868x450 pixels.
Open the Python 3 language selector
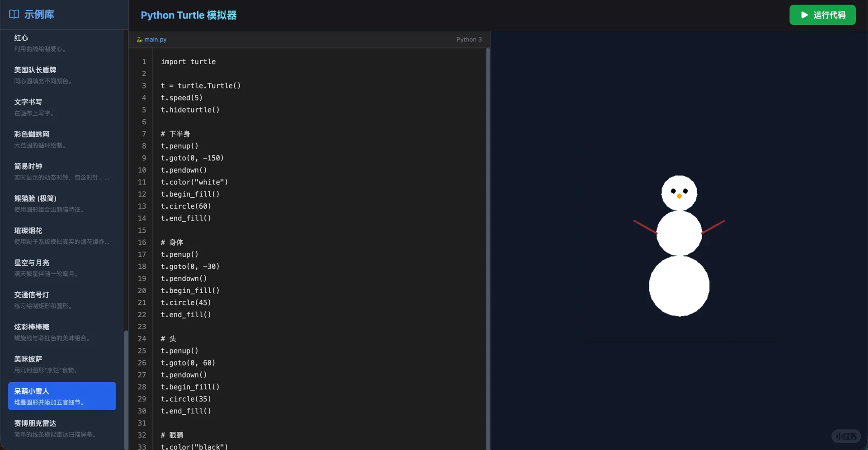469,39
